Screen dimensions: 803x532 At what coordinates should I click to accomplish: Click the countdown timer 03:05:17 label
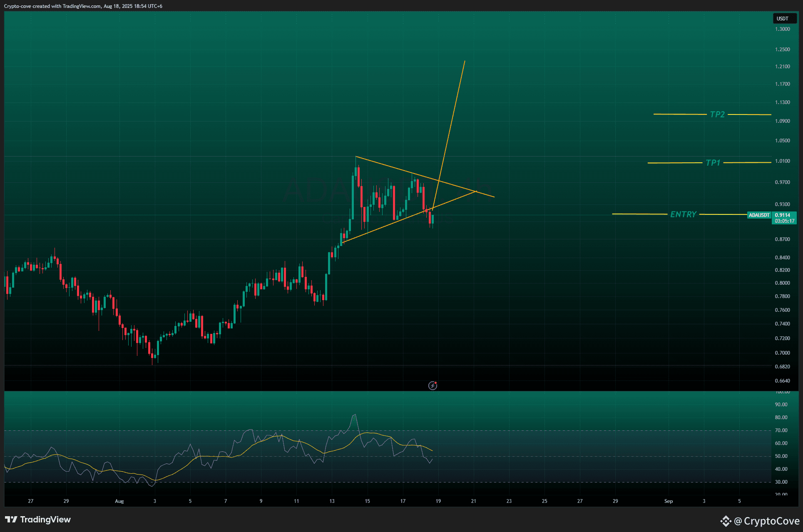pos(784,221)
